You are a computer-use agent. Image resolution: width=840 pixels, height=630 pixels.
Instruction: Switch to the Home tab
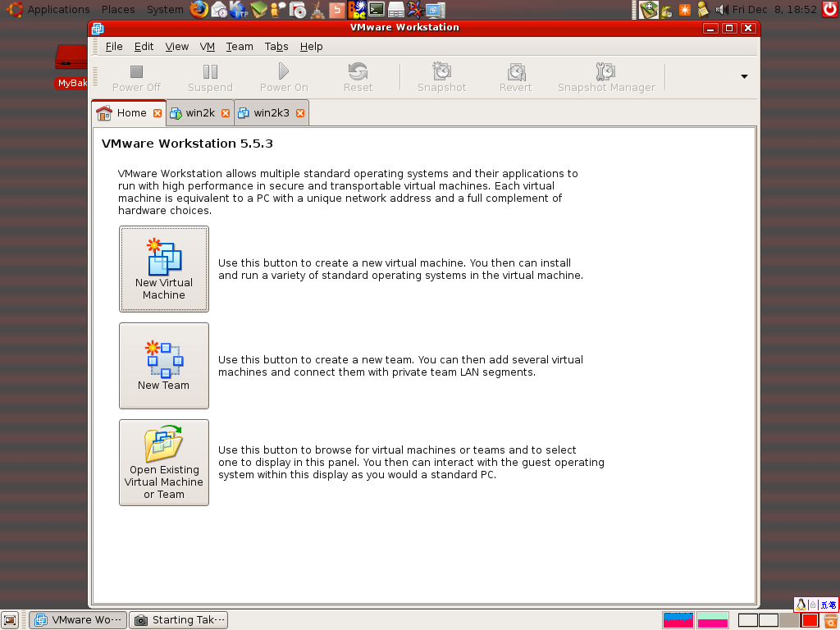129,113
